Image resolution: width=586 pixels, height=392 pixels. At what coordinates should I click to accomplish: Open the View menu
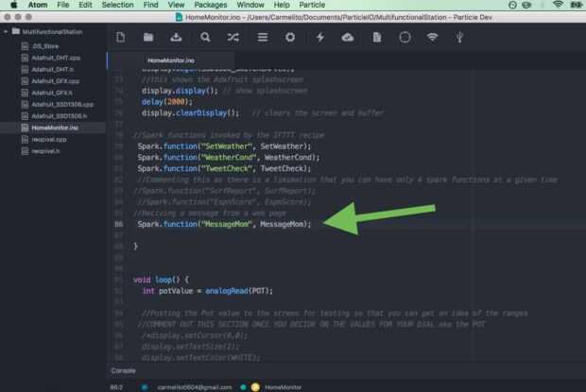coord(176,5)
